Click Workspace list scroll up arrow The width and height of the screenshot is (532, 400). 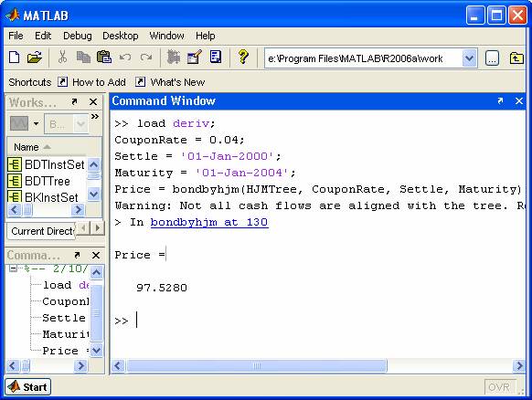(93, 165)
